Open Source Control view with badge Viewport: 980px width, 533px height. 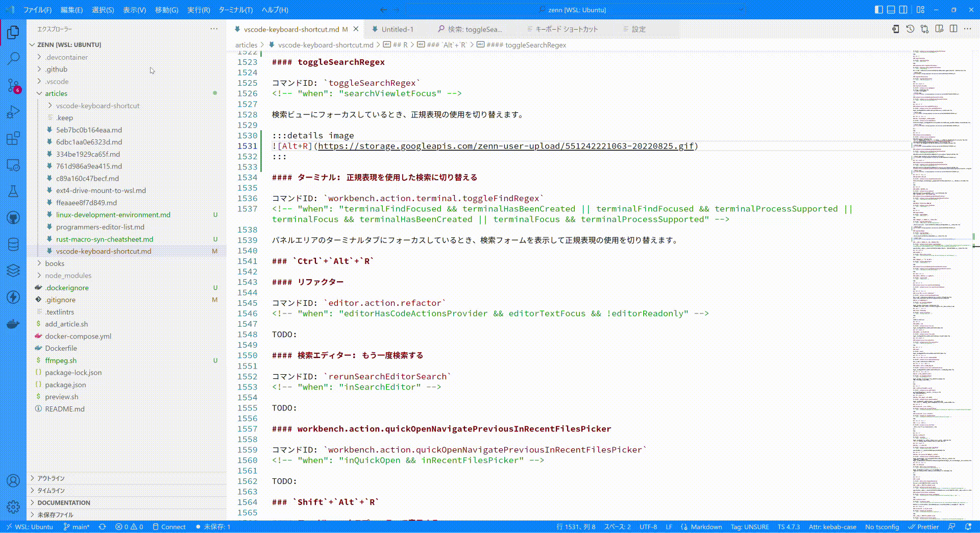[13, 85]
